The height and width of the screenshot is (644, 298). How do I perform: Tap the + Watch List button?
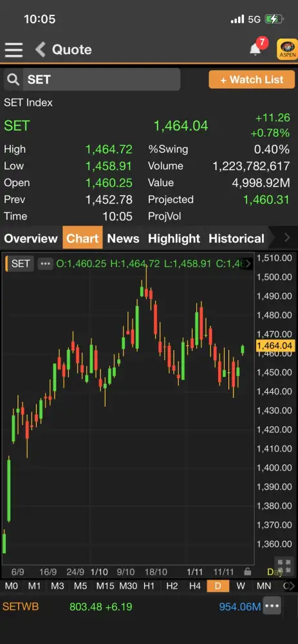[252, 80]
